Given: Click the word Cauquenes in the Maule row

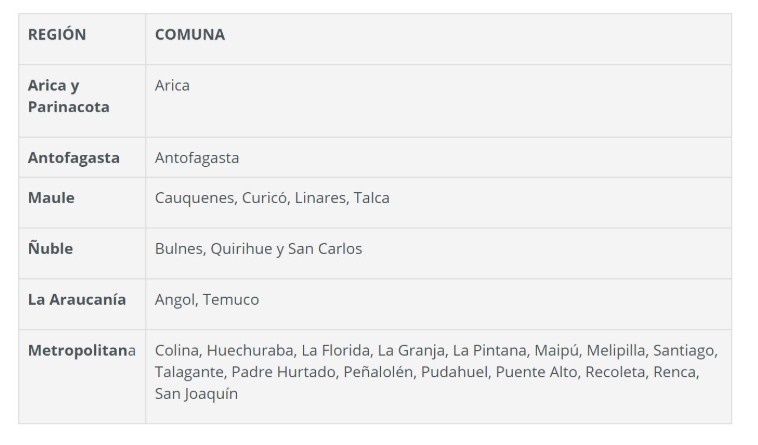Looking at the screenshot, I should [x=194, y=198].
